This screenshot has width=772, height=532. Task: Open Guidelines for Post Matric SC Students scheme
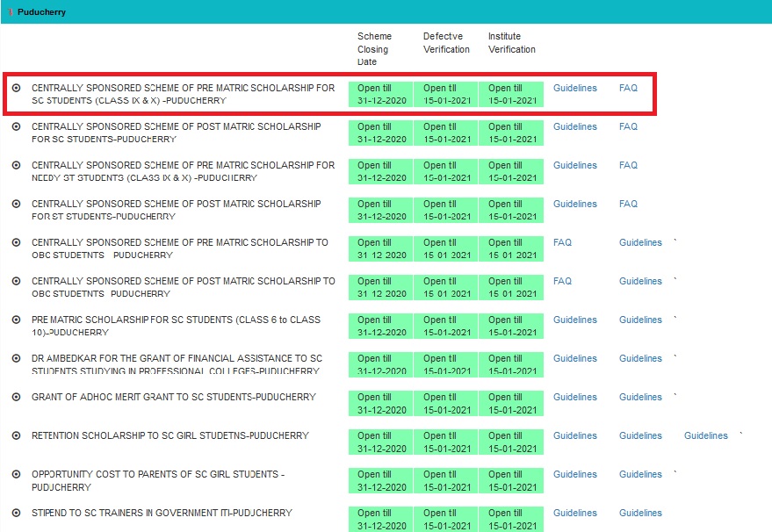575,126
